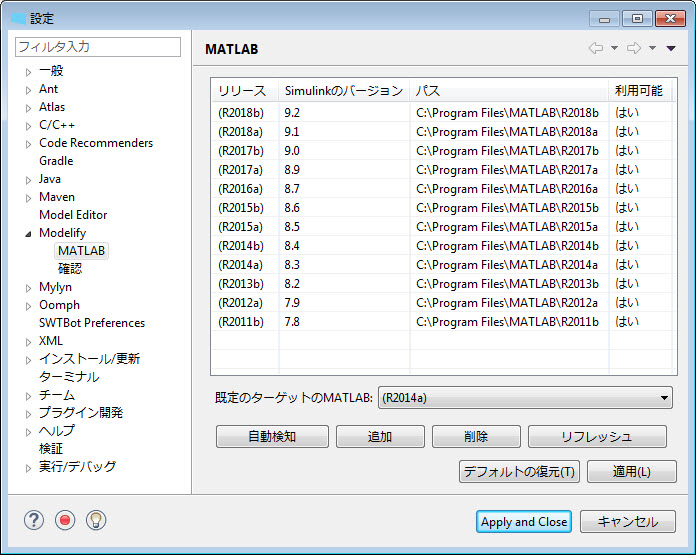This screenshot has width=696, height=555.
Task: Expand the C/C++ tree node
Action: (x=28, y=126)
